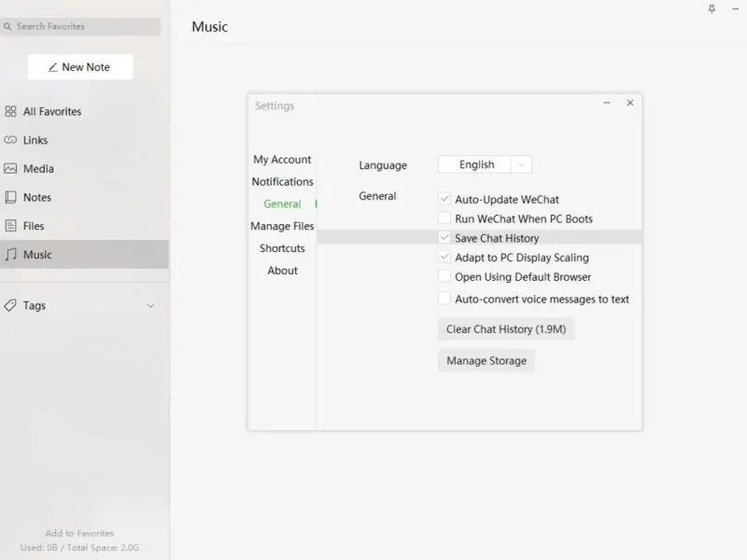Open Media category in sidebar
Screen dimensions: 747x560
[x=84, y=169]
